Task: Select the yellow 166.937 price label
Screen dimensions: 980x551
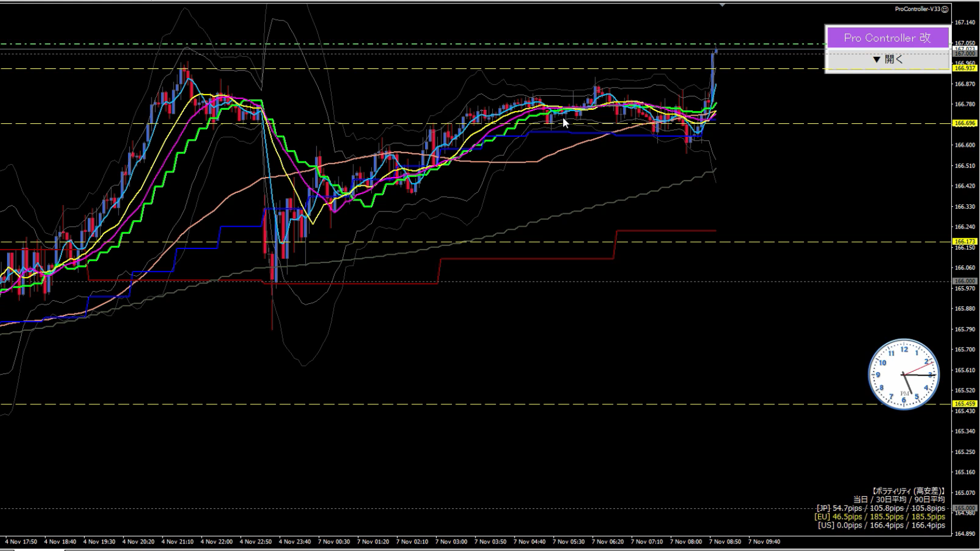Action: point(965,68)
